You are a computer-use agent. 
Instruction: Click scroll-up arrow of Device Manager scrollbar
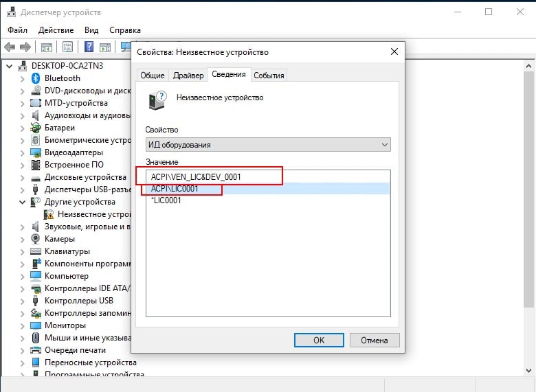click(x=529, y=66)
